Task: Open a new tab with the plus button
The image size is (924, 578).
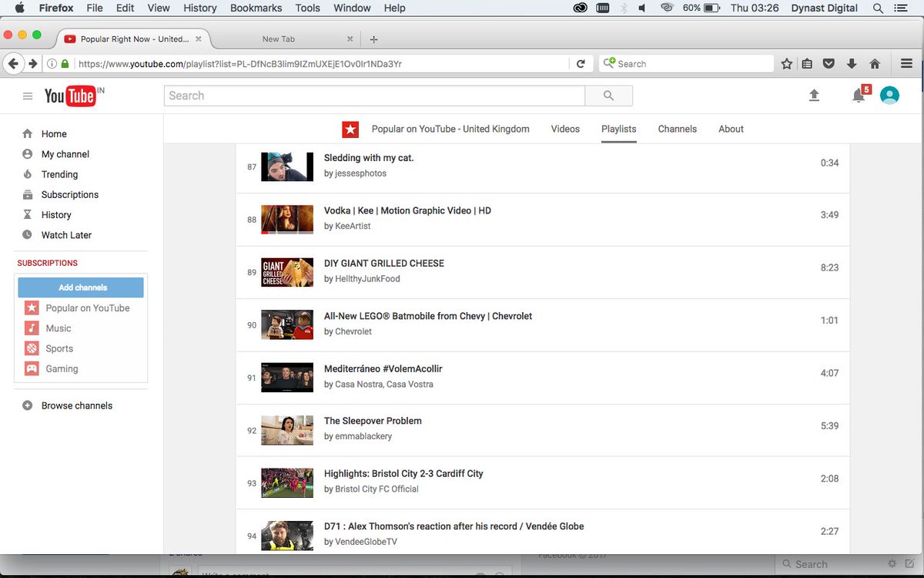Action: 373,39
